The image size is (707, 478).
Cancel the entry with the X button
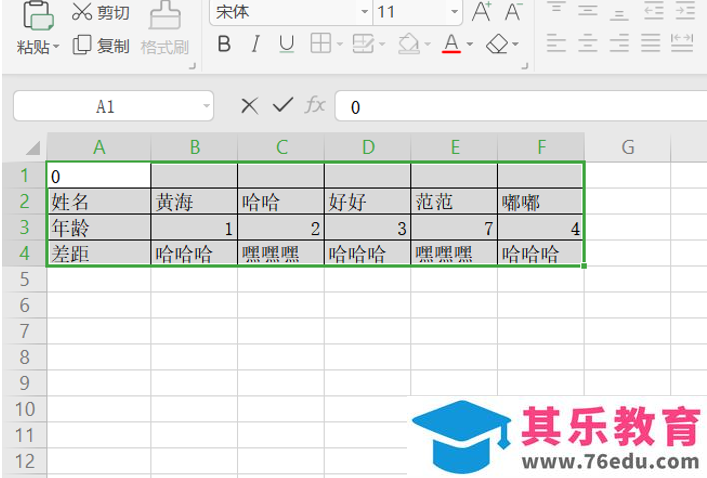[249, 106]
